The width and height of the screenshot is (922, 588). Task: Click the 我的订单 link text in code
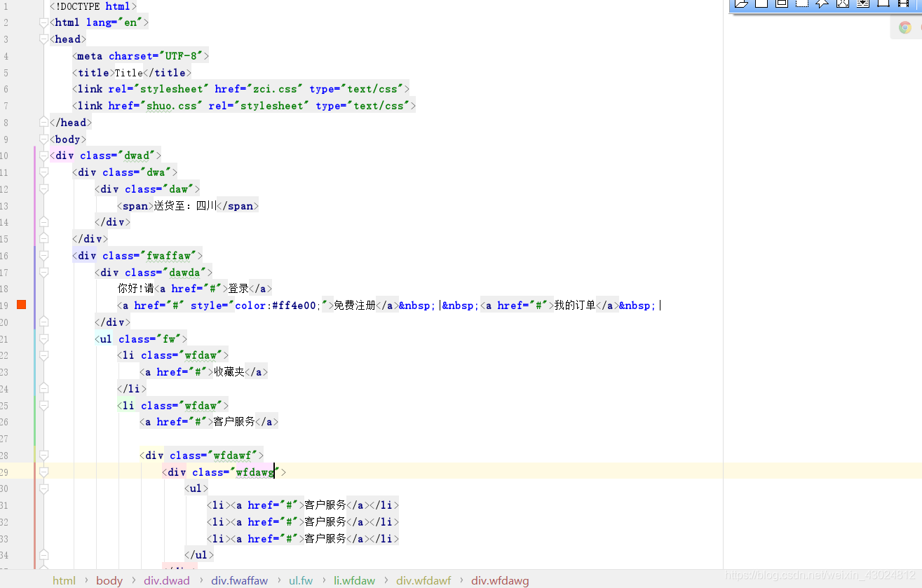click(x=575, y=306)
